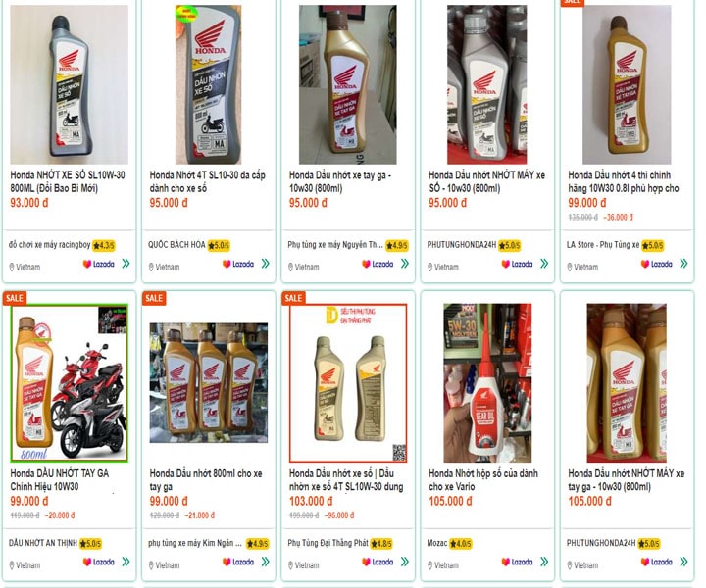Click the 99.000 đ price on the LA Store card
The width and height of the screenshot is (706, 588).
pos(586,203)
